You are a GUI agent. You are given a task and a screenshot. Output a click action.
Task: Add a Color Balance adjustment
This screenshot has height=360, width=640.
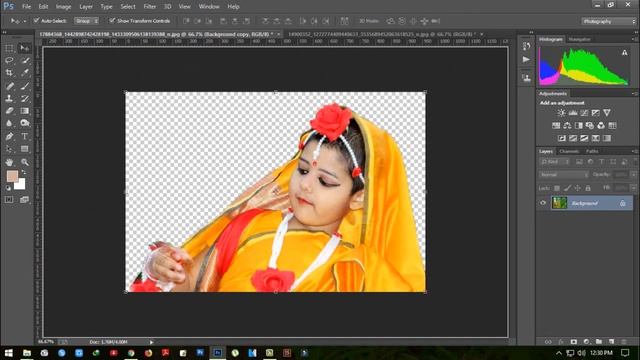pos(567,125)
